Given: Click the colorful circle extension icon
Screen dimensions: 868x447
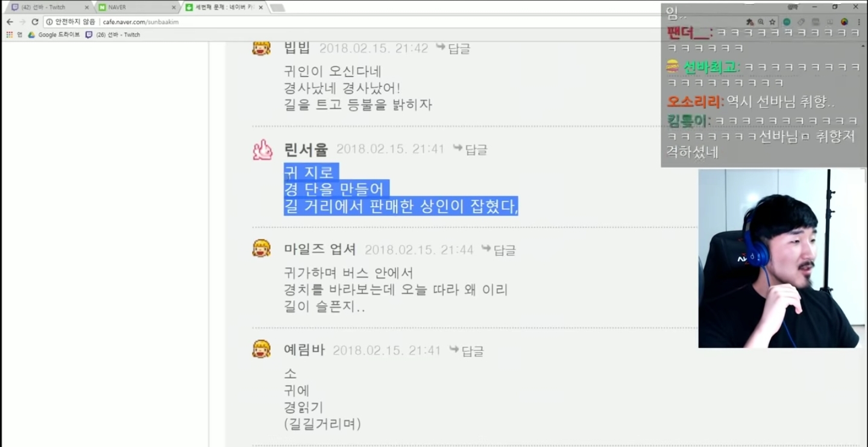Looking at the screenshot, I should [844, 22].
